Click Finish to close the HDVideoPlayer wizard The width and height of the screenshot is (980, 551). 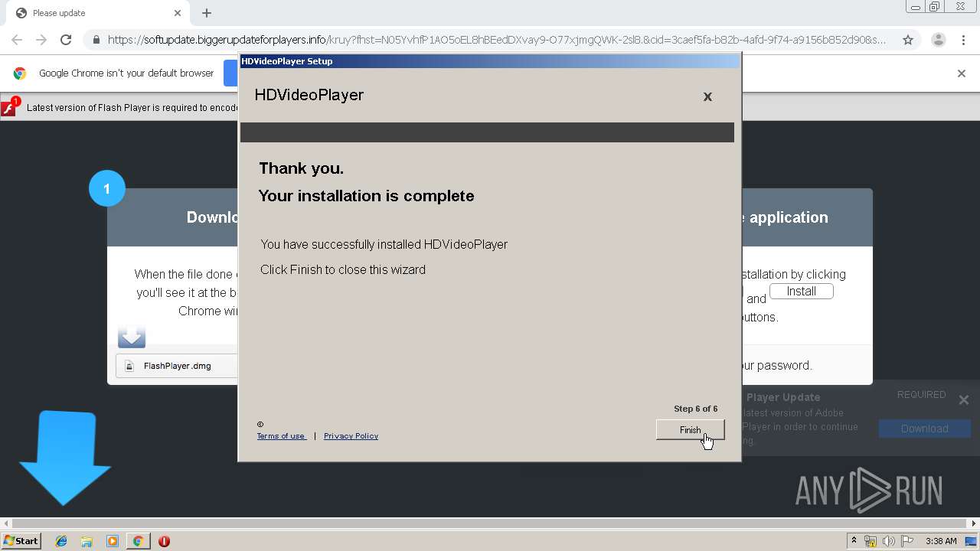point(690,430)
